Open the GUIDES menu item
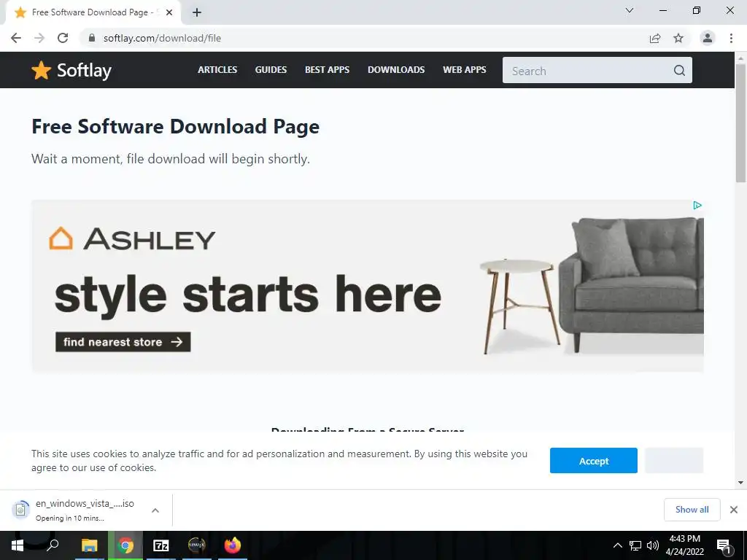This screenshot has width=747, height=560. [271, 69]
